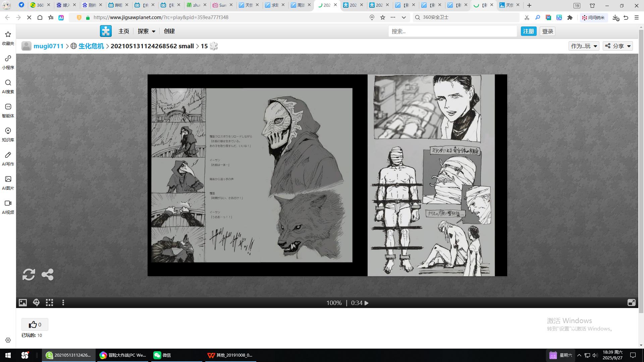644x362 pixels.
Task: Click the 注册 register button
Action: 528,31
